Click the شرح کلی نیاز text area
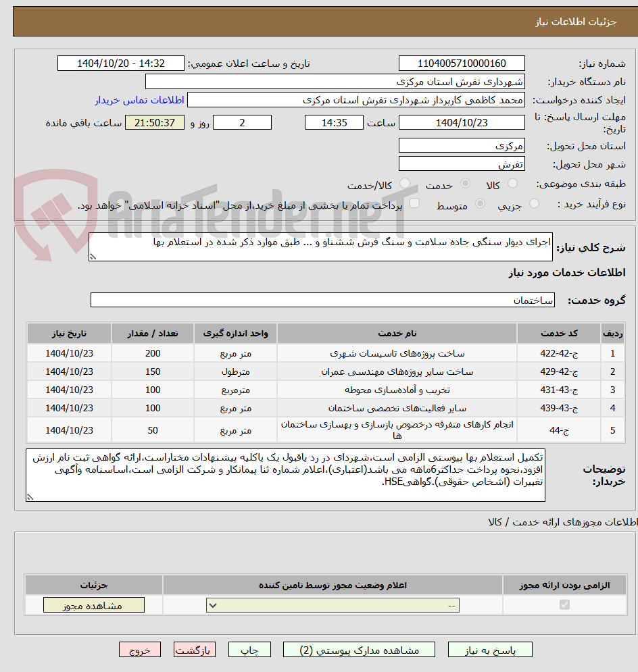 click(x=320, y=247)
